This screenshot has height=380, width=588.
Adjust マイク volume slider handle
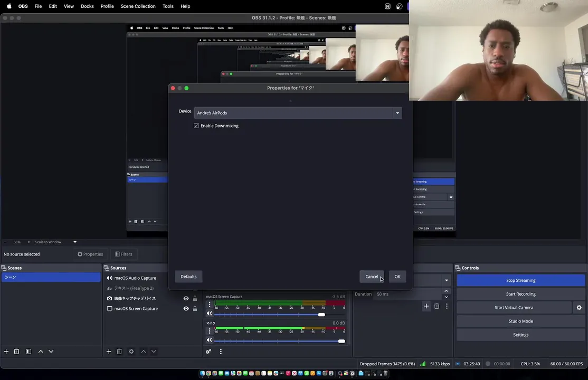tap(342, 341)
